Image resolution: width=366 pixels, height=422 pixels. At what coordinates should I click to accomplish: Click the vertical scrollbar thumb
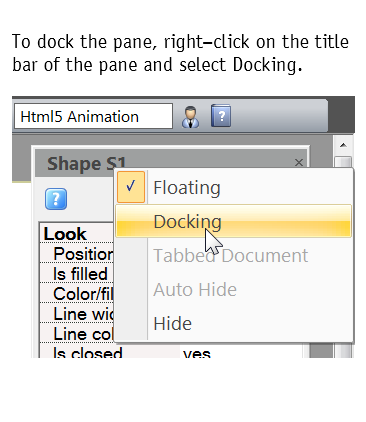pyautogui.click(x=343, y=162)
